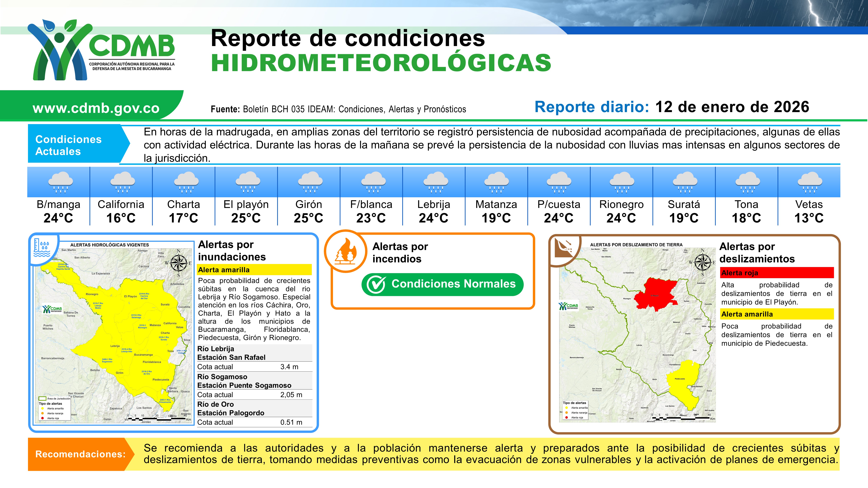Click the www.cdmb.gov.co website link
Screen dimensions: 868x488
click(x=96, y=108)
